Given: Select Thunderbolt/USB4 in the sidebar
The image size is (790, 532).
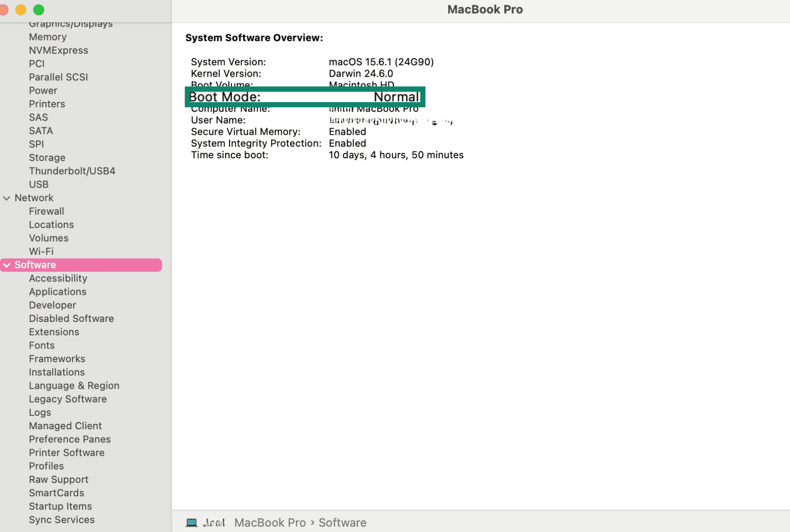Looking at the screenshot, I should [72, 171].
